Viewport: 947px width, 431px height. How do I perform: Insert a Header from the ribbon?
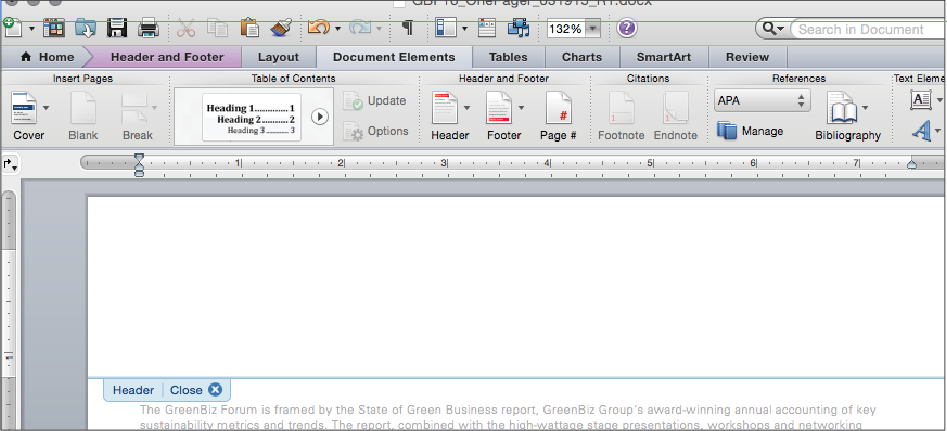coord(447,117)
